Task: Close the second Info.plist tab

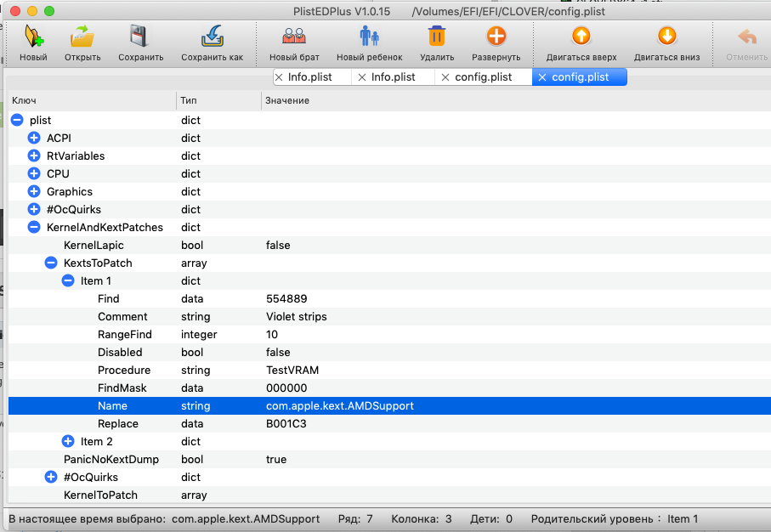Action: click(x=362, y=77)
